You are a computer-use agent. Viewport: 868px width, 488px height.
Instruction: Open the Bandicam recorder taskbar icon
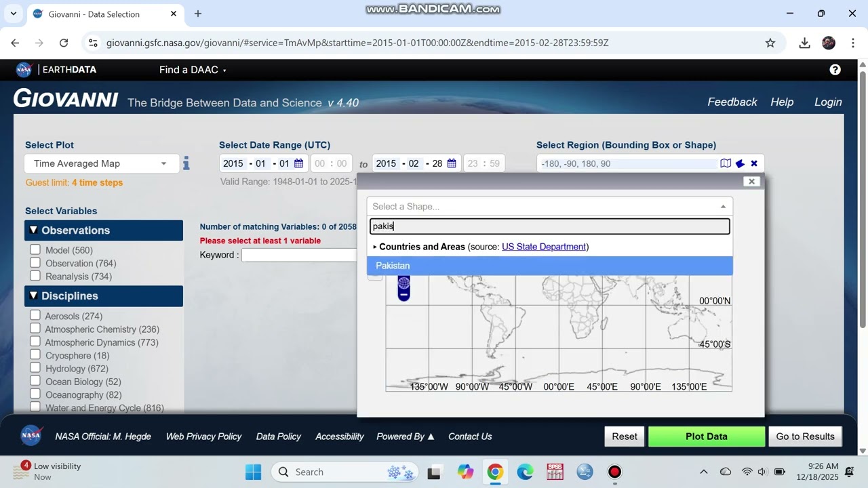614,472
